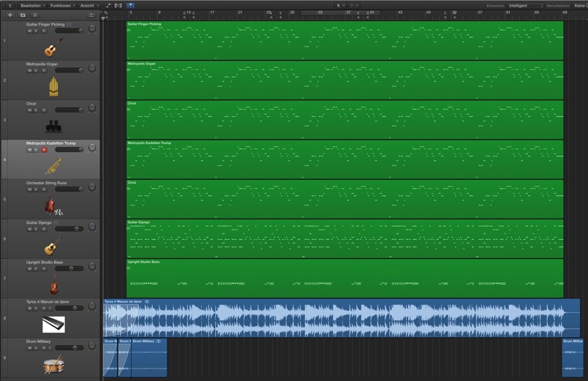Select the Guitar Finger Picking MIDI region

pos(344,40)
